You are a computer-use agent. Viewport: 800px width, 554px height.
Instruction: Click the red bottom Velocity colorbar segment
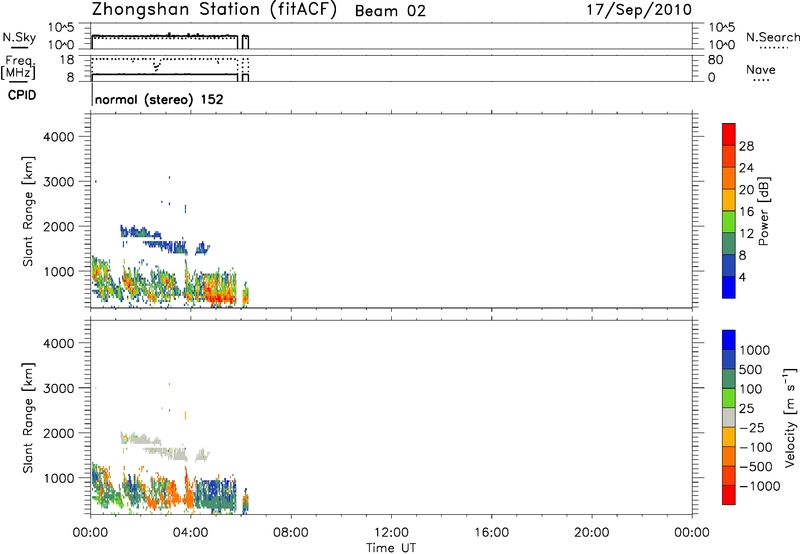click(729, 495)
